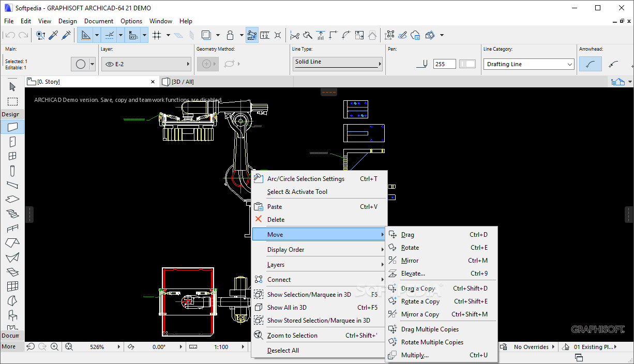Toggle the pen color switch beside 255
634x364 pixels.
coord(467,64)
